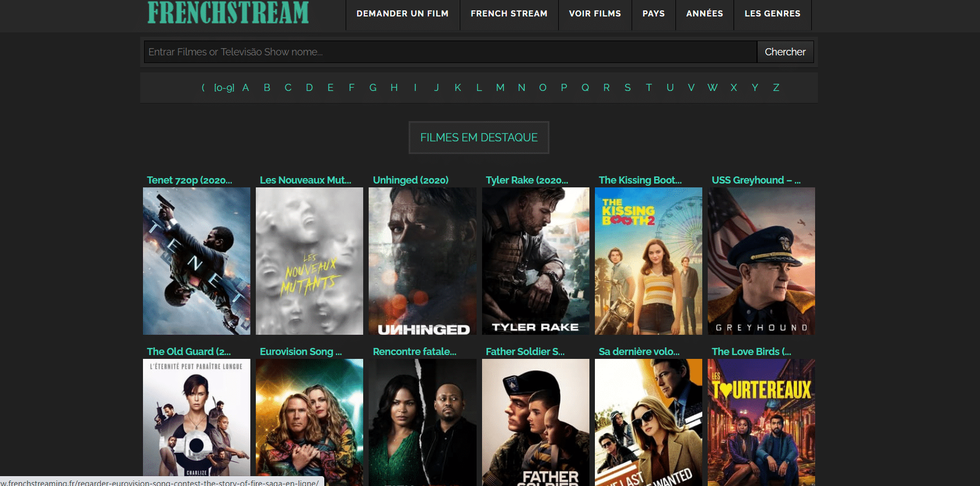Click the FRENCHSTREAM logo
This screenshot has height=486, width=980.
[228, 12]
